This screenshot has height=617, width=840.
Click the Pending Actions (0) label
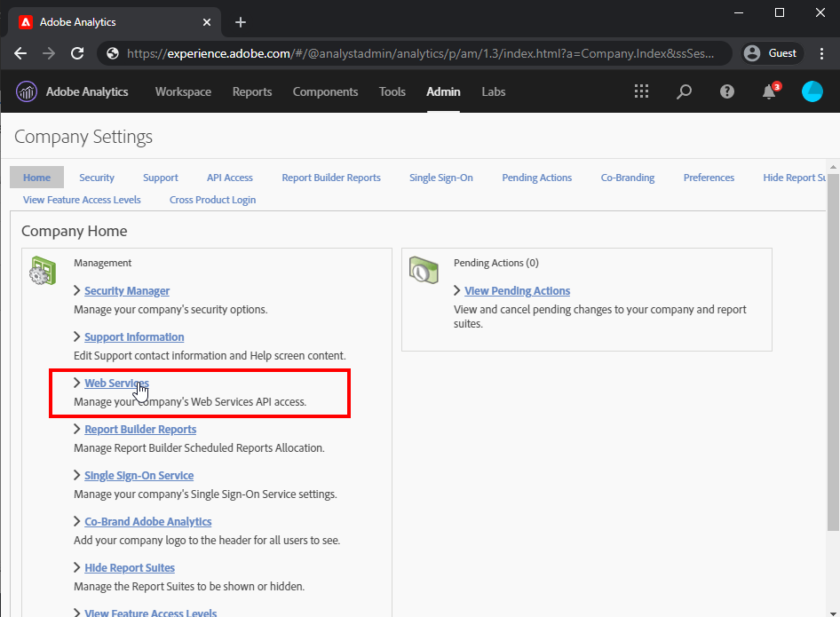(496, 263)
